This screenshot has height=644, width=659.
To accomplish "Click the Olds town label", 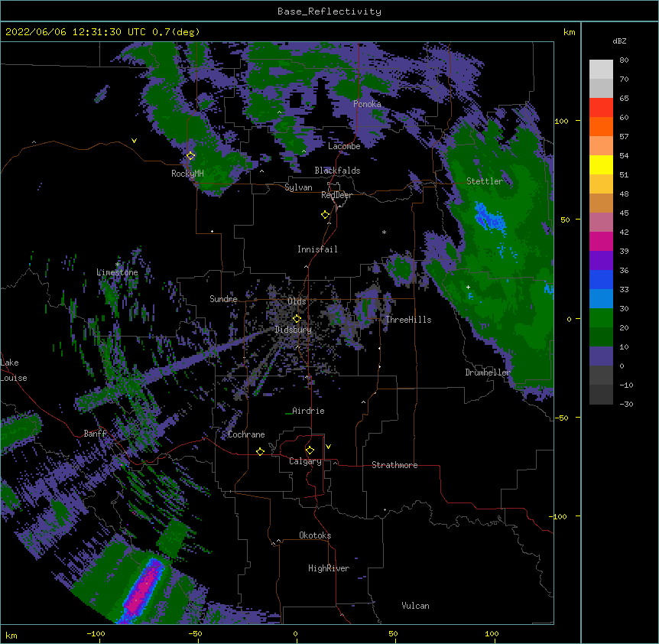I will pyautogui.click(x=297, y=301).
